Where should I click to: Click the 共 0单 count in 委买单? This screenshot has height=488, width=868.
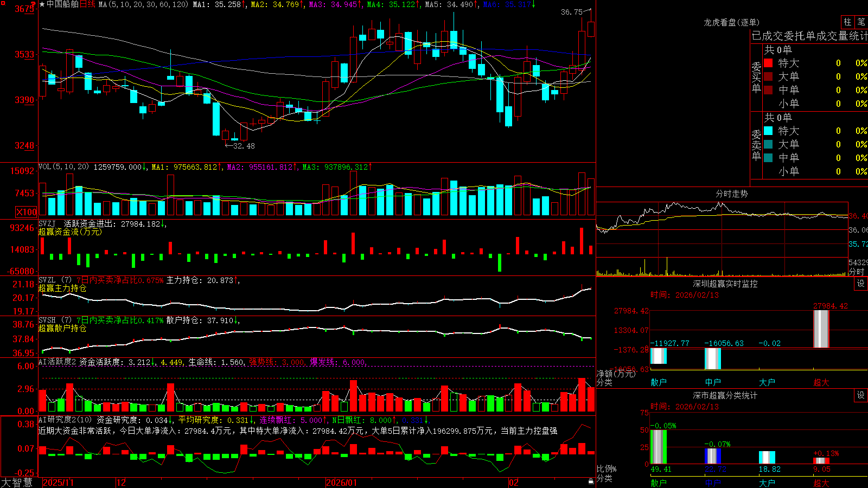click(778, 49)
